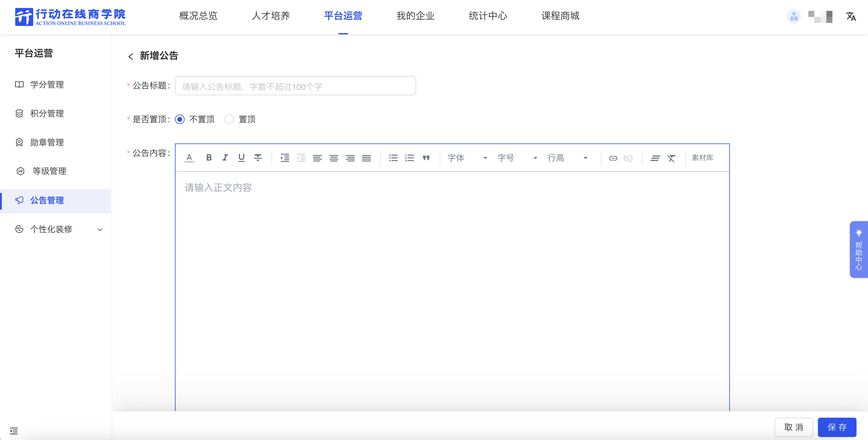Insert horizontal rule icon
The height and width of the screenshot is (440, 868).
tap(655, 158)
